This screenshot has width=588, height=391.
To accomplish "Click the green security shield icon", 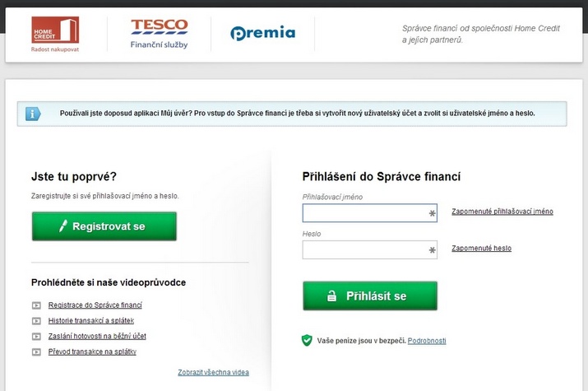I will point(307,340).
